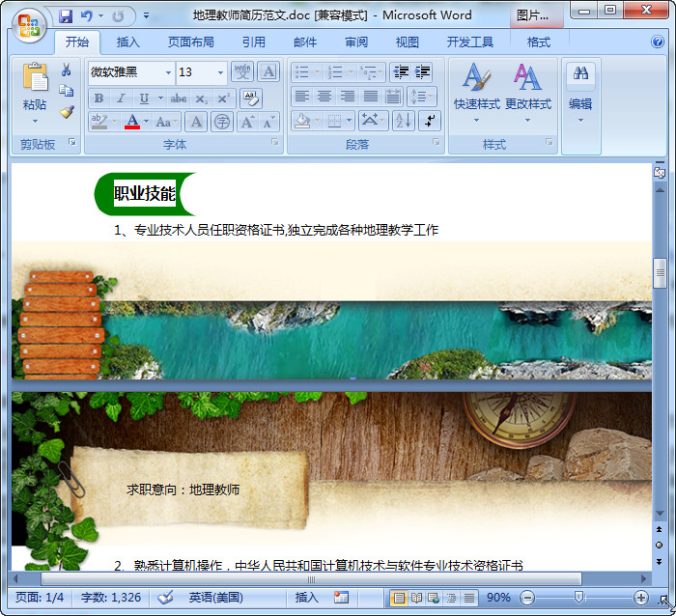Open the Customize Quick Access Toolbar dropdown
The height and width of the screenshot is (616, 676).
pyautogui.click(x=147, y=16)
